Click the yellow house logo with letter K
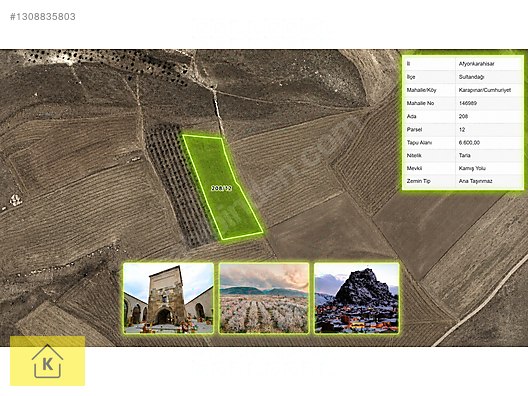Image resolution: width=528 pixels, height=396 pixels. [x=47, y=361]
